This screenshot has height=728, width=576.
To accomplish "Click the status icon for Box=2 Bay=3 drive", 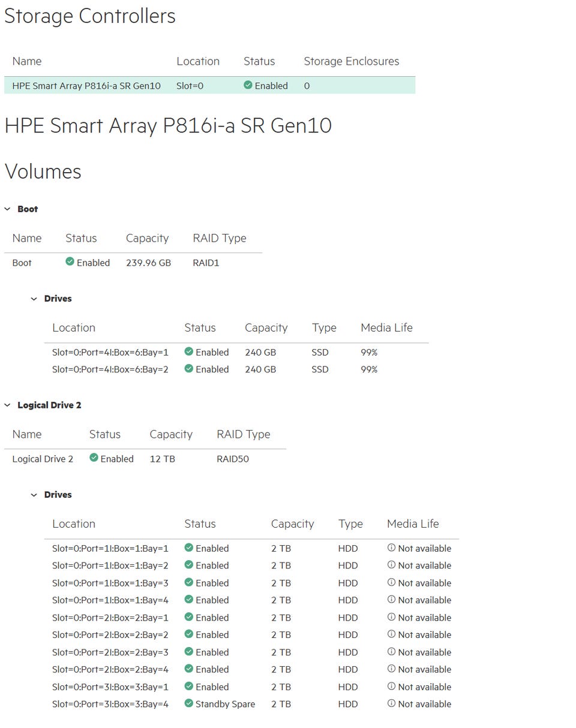I will click(x=189, y=652).
